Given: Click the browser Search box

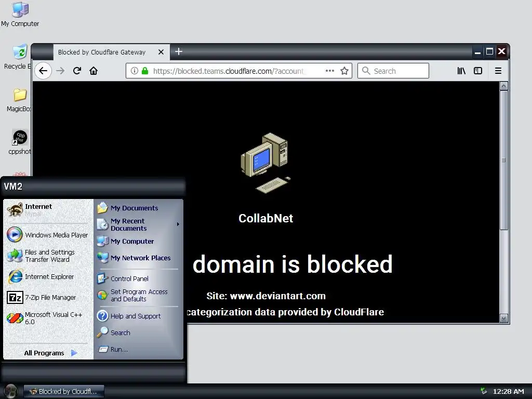Looking at the screenshot, I should point(393,71).
